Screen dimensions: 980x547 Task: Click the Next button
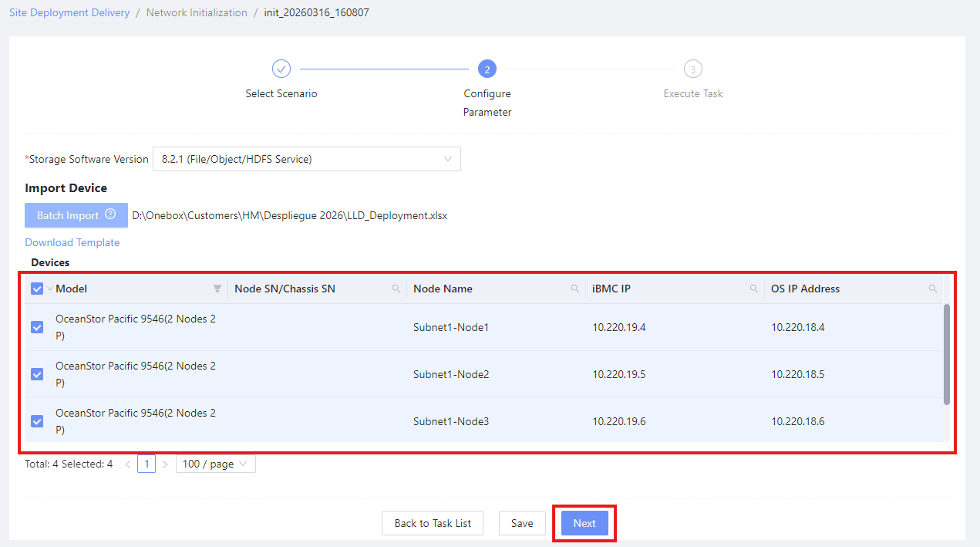coord(584,523)
